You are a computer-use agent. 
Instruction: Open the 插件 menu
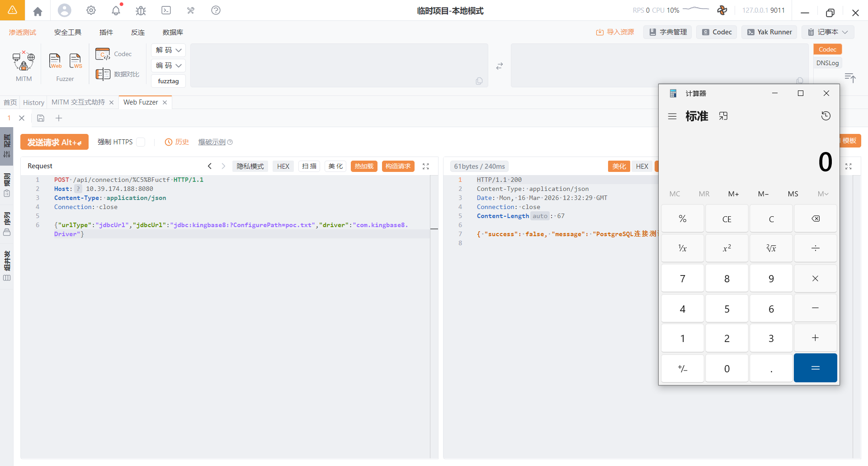coord(106,33)
